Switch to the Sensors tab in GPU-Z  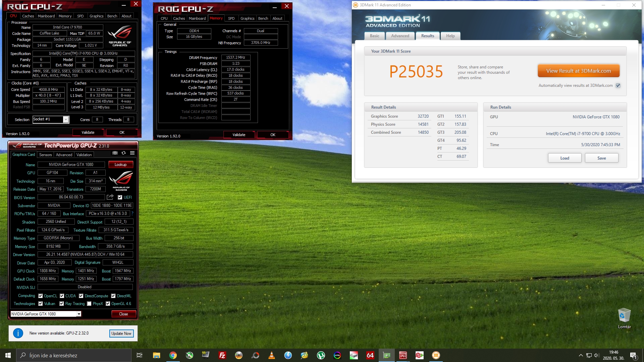point(45,155)
